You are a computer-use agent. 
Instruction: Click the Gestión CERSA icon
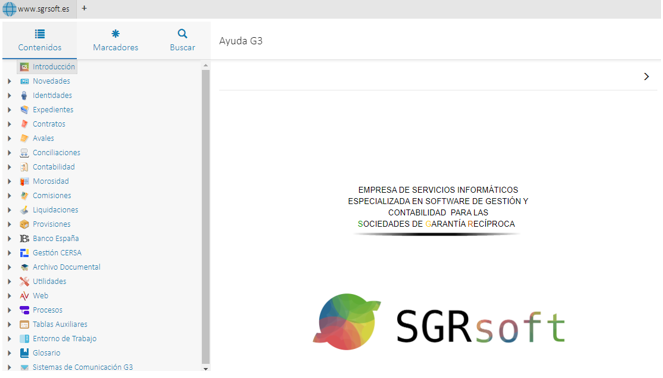24,253
